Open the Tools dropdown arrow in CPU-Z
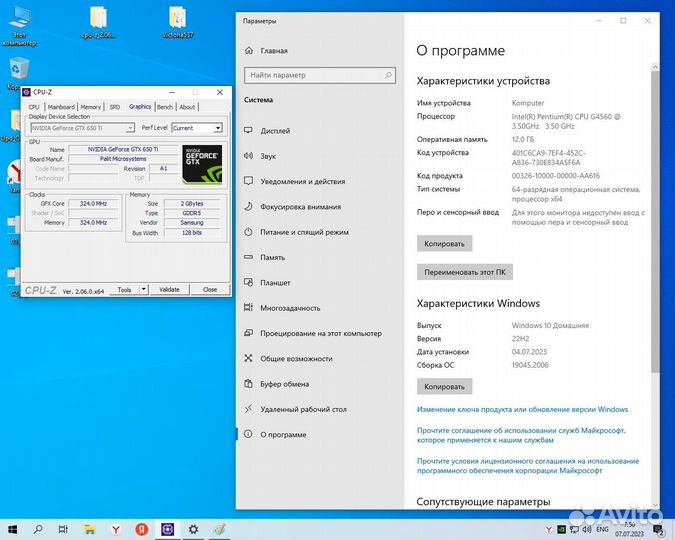Viewport: 675px width, 540px height. point(144,289)
